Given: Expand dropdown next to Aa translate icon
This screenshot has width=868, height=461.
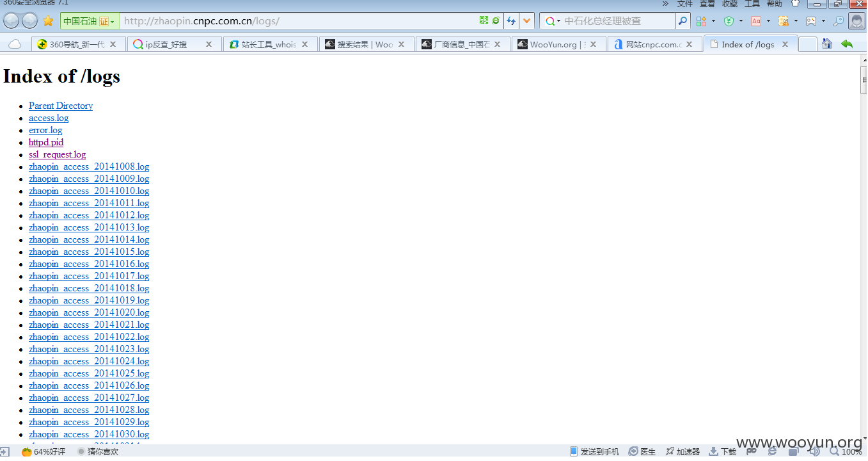Looking at the screenshot, I should [x=768, y=21].
